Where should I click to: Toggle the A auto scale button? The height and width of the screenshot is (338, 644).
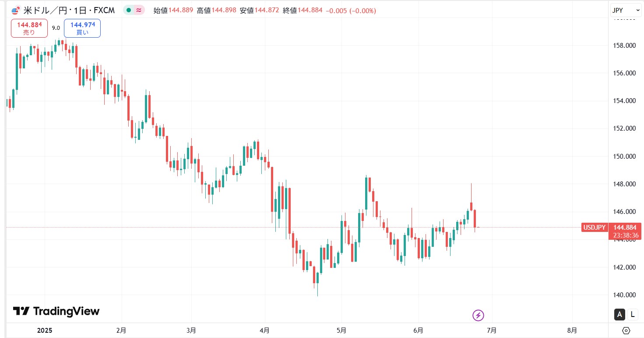[619, 314]
